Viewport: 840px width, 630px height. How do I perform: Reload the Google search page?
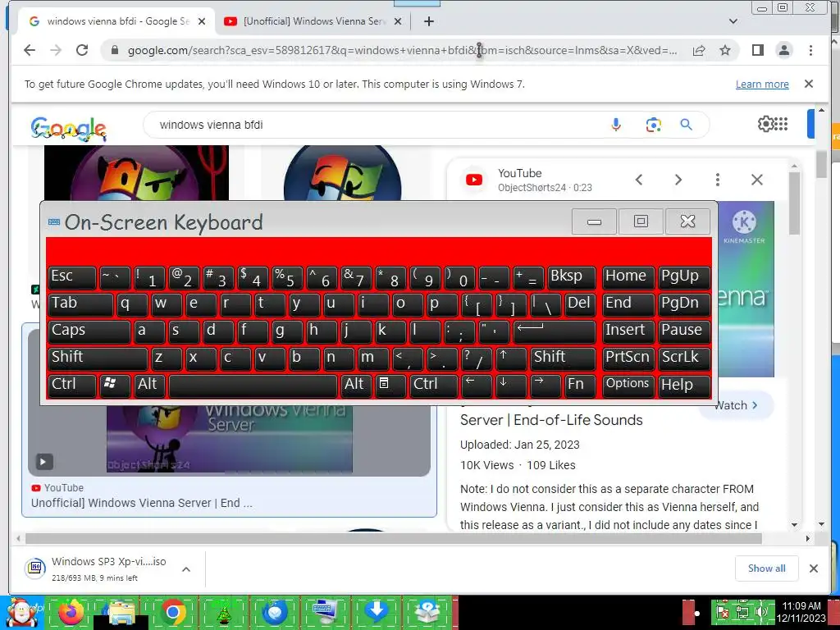pos(82,50)
